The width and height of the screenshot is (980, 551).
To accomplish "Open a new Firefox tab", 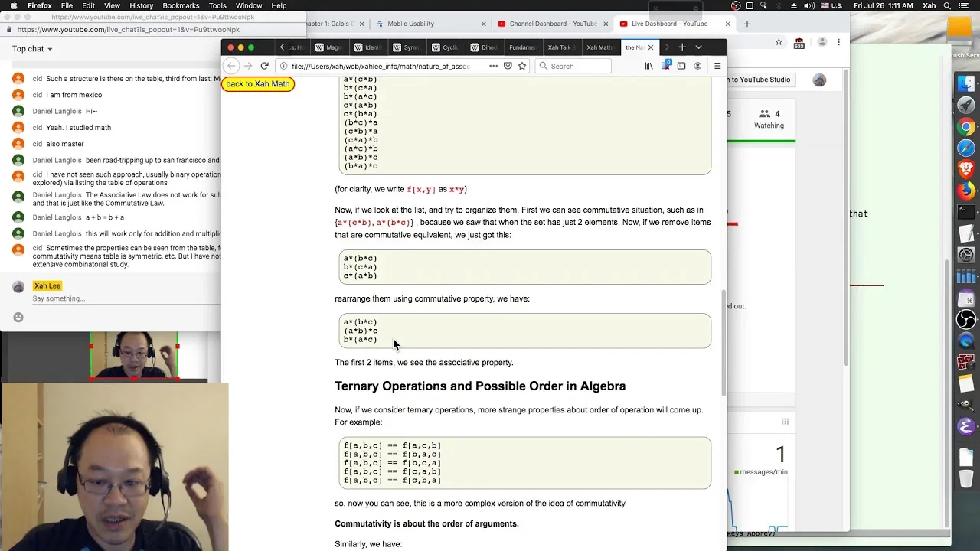I will coord(682,47).
